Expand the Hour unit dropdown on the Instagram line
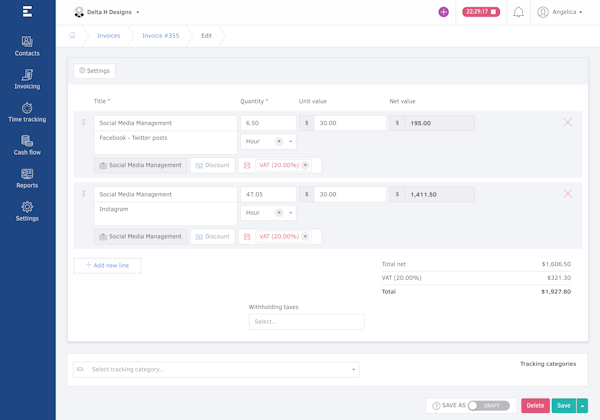This screenshot has height=420, width=600. pyautogui.click(x=290, y=213)
